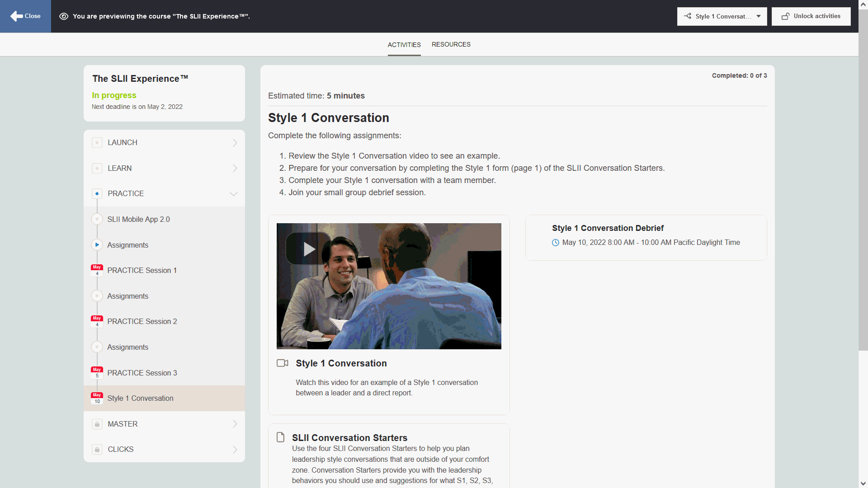Click the Style 1 Conversation video thumbnail

pyautogui.click(x=389, y=286)
